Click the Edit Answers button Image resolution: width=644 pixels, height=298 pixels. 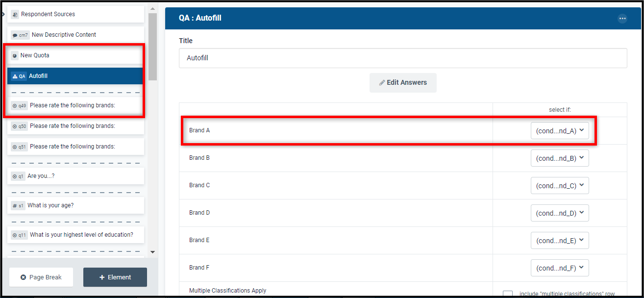click(x=403, y=83)
